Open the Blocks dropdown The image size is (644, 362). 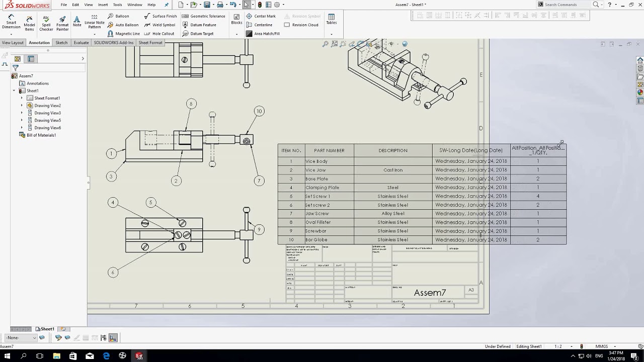pyautogui.click(x=236, y=34)
